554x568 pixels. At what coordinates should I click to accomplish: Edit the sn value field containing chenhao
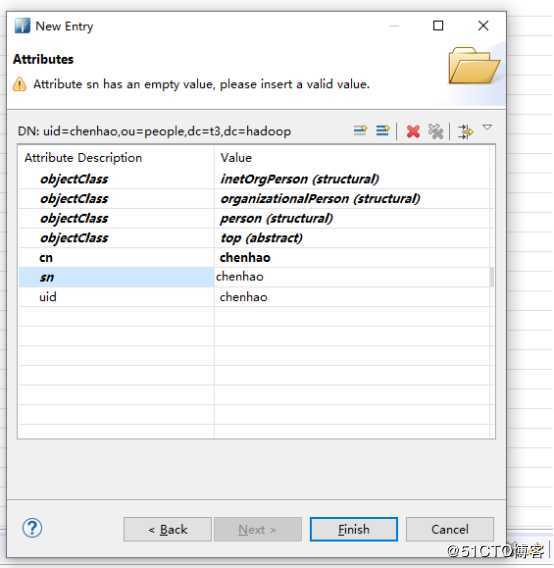pyautogui.click(x=351, y=277)
